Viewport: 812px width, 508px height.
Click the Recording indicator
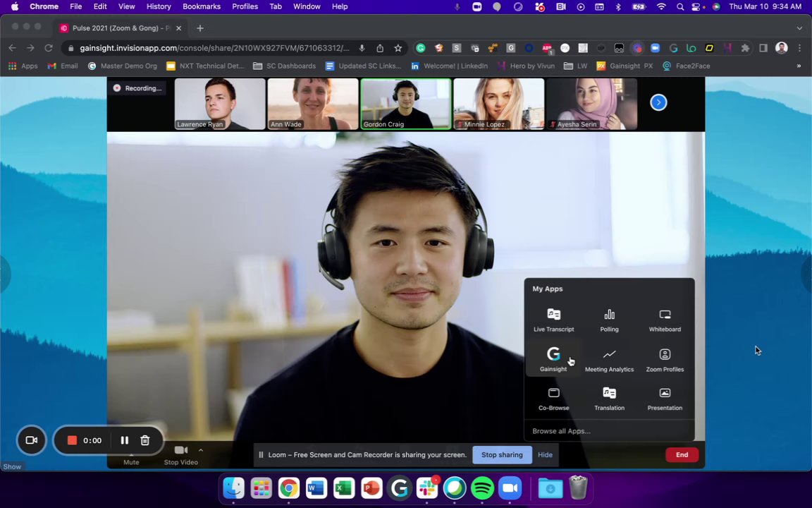[x=137, y=88]
